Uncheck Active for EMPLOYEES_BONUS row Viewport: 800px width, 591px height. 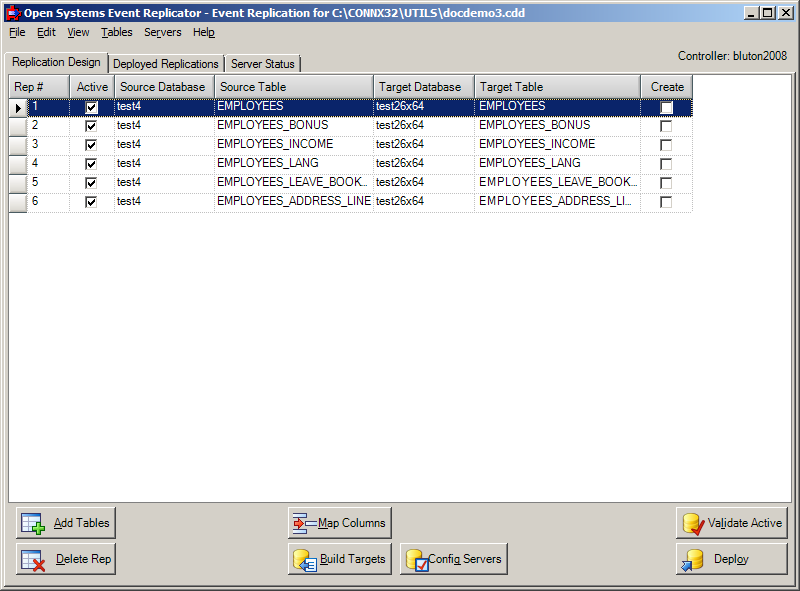click(x=90, y=124)
